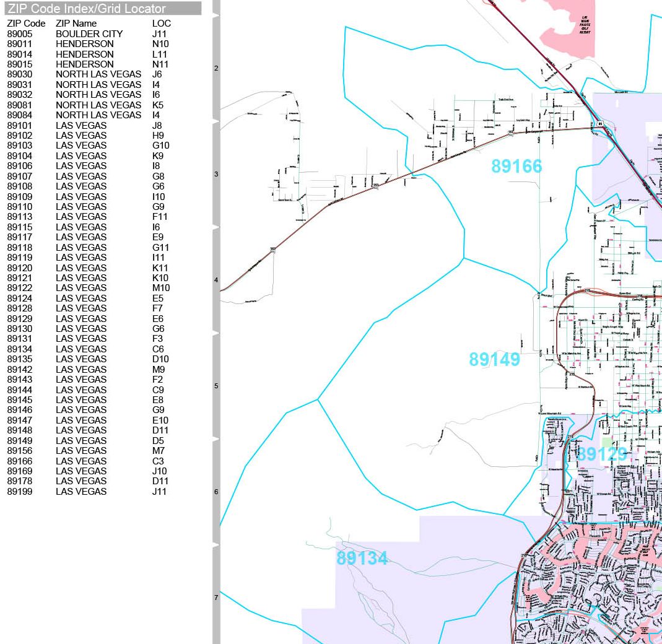Select ZIP code 89110 in the index
The width and height of the screenshot is (662, 644).
click(20, 207)
